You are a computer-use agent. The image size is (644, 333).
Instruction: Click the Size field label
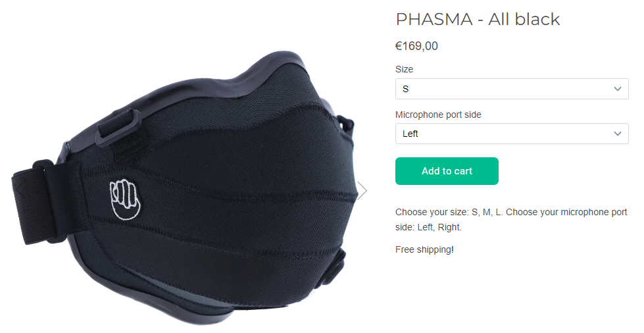tap(404, 69)
